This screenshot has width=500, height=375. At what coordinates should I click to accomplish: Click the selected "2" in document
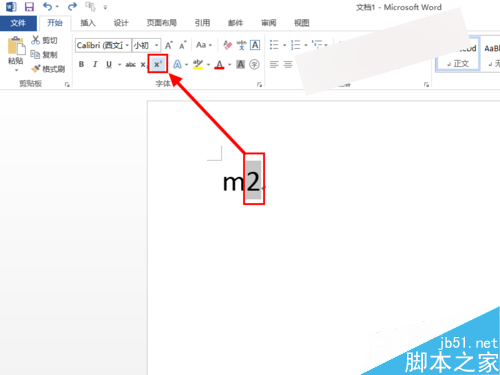click(x=253, y=182)
